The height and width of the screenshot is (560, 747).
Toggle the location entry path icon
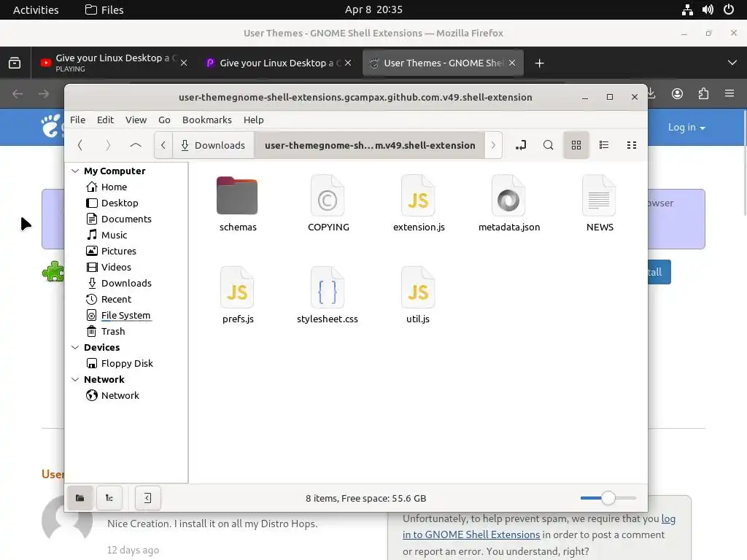point(521,145)
